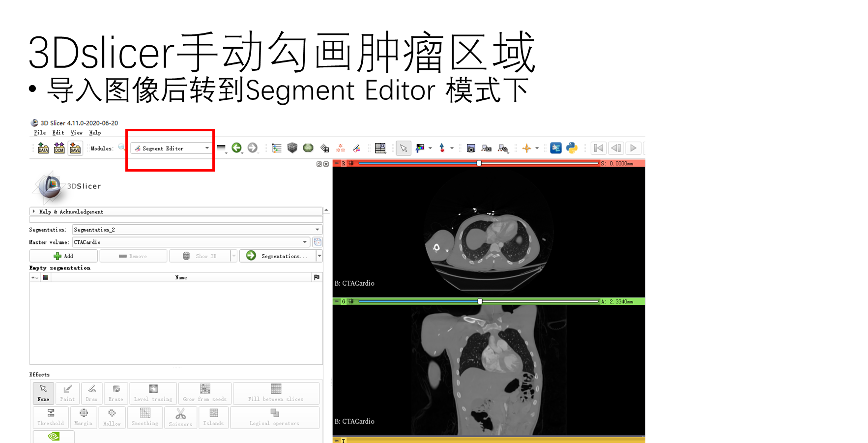868x443 pixels.
Task: Click the status flag column icon
Action: click(317, 277)
